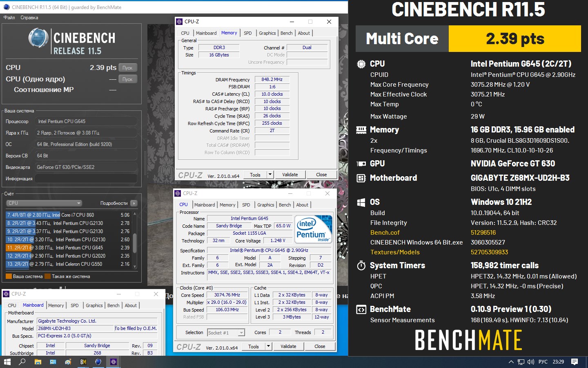The image size is (588, 368).
Task: Click DRAM Frequency value 848.2 MHz
Action: point(272,79)
